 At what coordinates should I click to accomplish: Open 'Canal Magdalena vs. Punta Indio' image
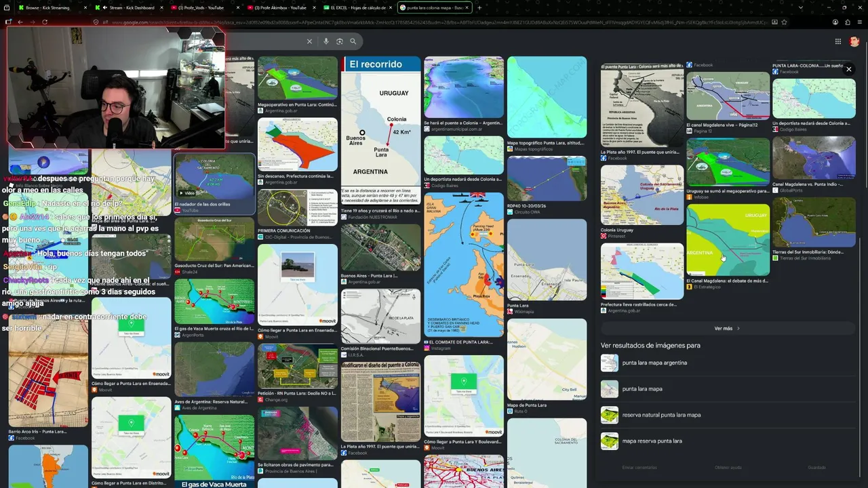tap(814, 158)
